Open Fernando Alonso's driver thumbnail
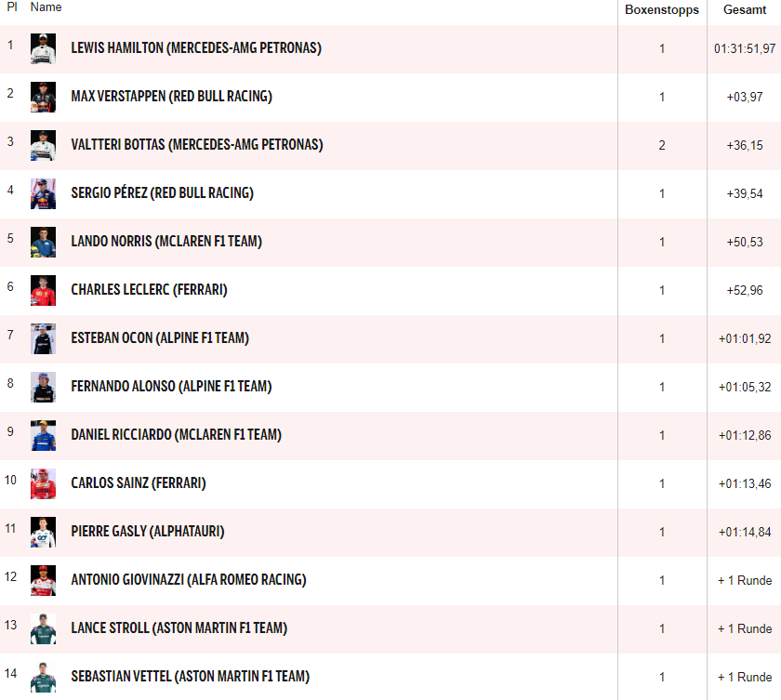 coord(43,387)
